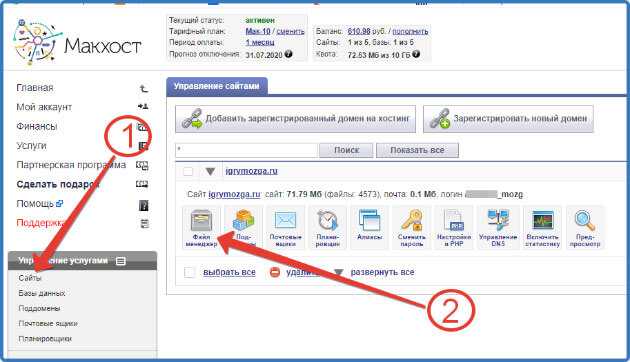Select Сайты in services menu
This screenshot has height=362, width=630.
pyautogui.click(x=30, y=278)
